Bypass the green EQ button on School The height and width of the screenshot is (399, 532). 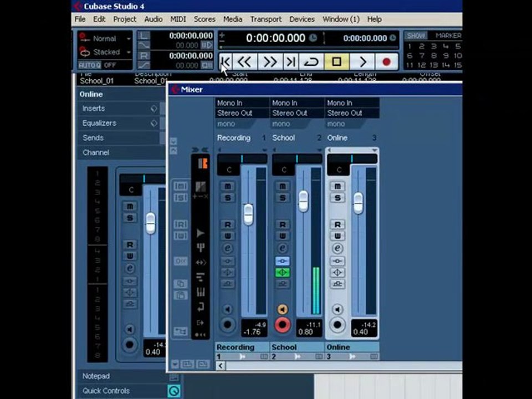click(283, 273)
